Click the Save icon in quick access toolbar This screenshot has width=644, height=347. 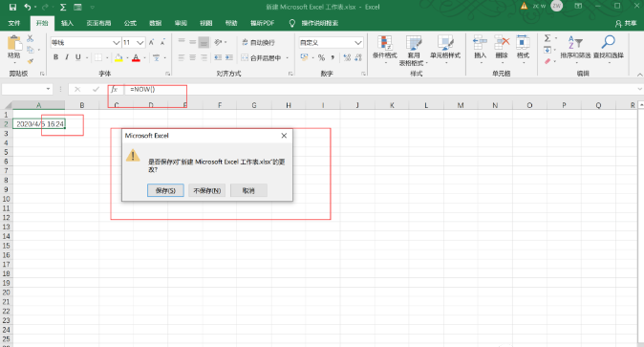tap(12, 7)
